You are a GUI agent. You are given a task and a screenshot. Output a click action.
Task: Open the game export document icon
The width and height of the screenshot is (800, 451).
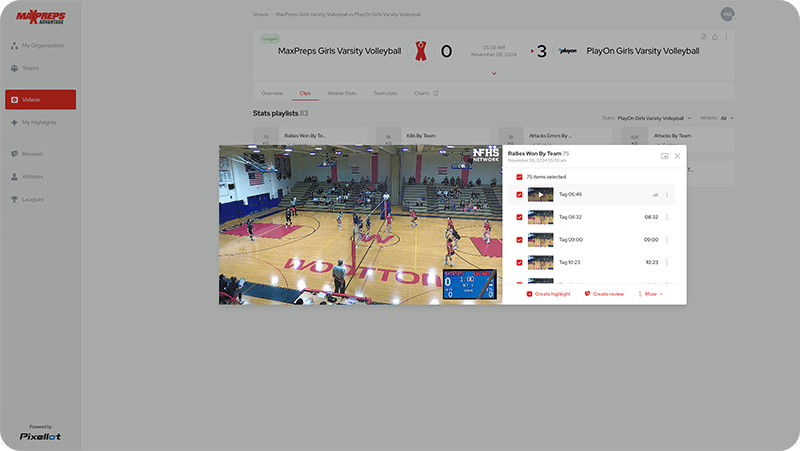(704, 37)
